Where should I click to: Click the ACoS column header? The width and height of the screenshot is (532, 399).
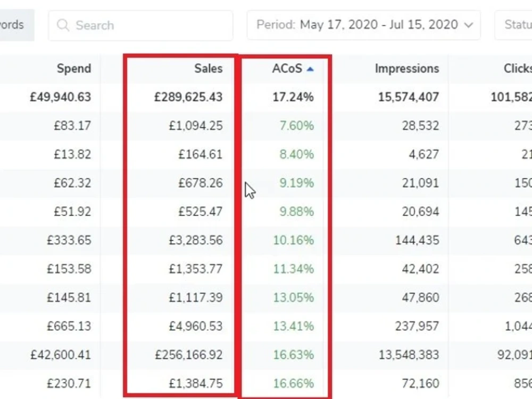287,69
